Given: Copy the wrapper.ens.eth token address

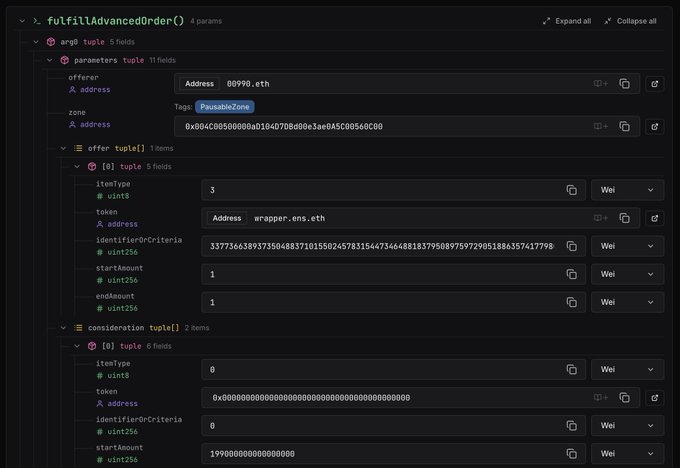Looking at the screenshot, I should coord(624,218).
